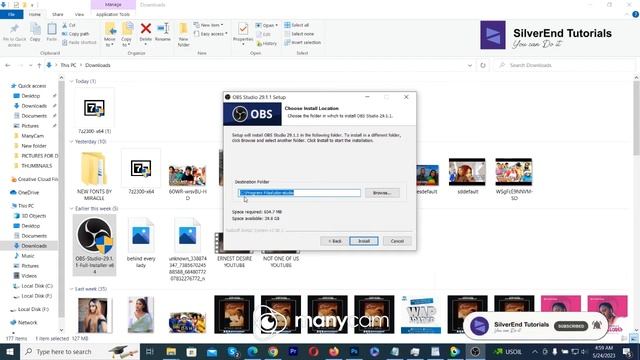
Task: Open the New item dropdown
Action: [x=208, y=25]
